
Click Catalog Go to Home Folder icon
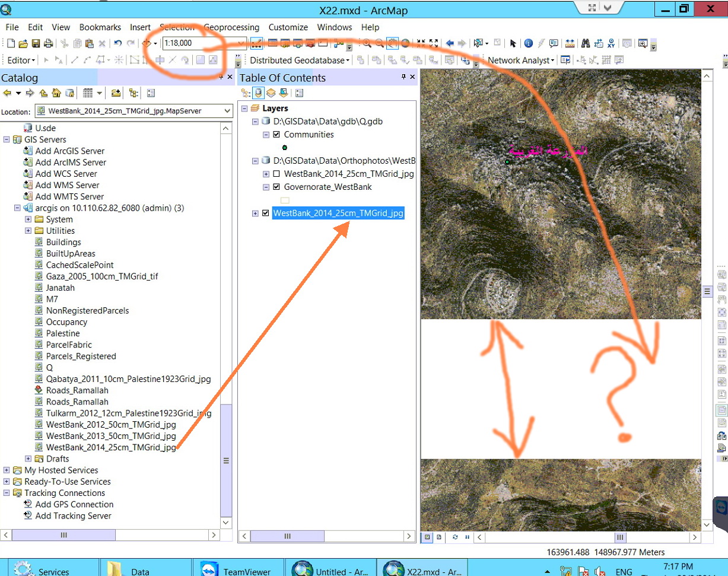56,93
